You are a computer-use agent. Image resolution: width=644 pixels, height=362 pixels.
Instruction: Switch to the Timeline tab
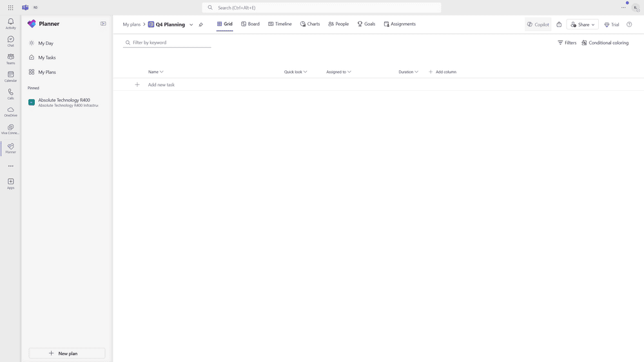tap(280, 24)
